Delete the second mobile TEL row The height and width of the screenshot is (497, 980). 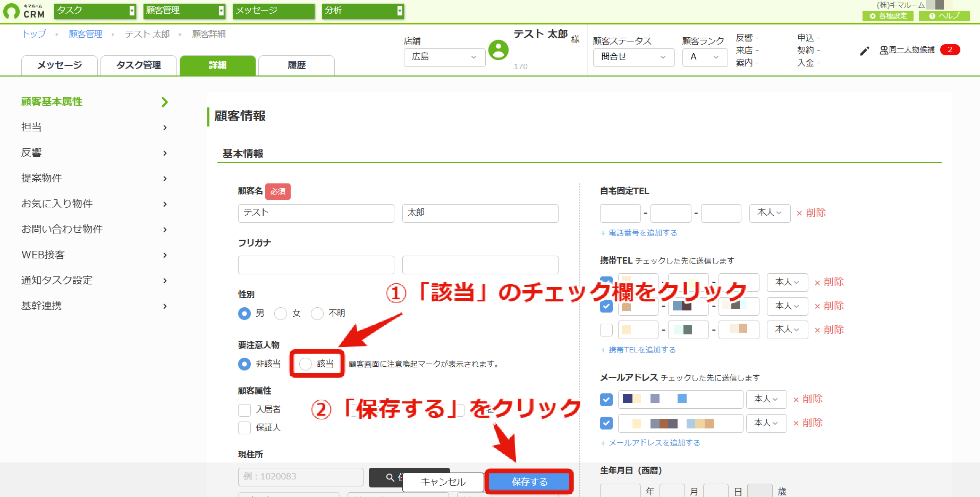click(x=829, y=306)
